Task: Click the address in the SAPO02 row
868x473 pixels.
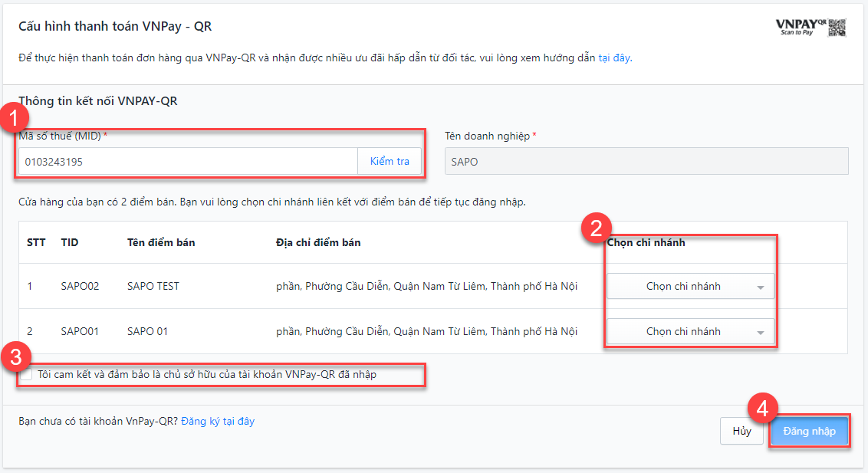Action: pyautogui.click(x=427, y=286)
